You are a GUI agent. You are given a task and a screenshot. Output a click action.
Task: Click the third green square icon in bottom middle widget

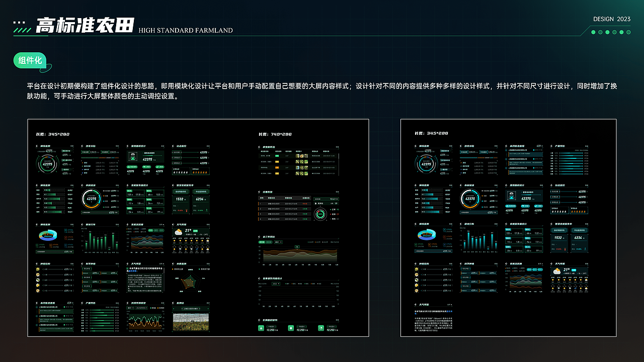(321, 328)
